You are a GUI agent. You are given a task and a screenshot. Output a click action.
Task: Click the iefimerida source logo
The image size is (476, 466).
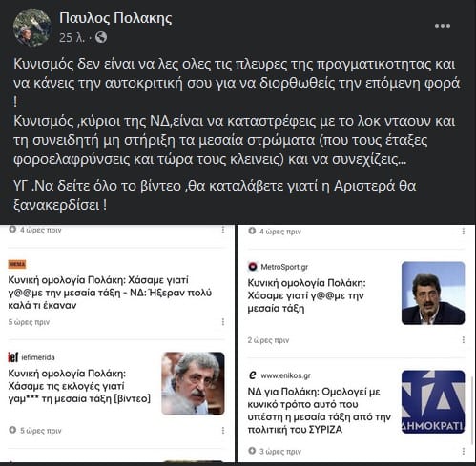12,357
